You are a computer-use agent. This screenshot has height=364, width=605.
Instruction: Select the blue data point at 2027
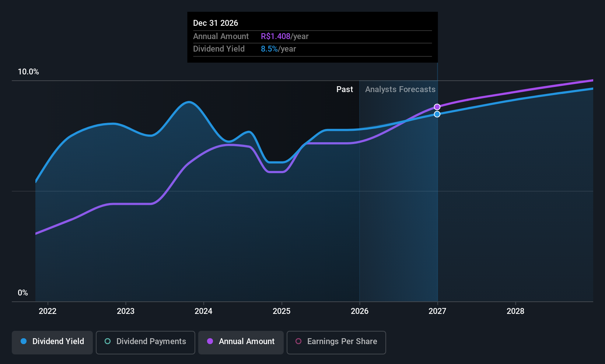(x=437, y=114)
